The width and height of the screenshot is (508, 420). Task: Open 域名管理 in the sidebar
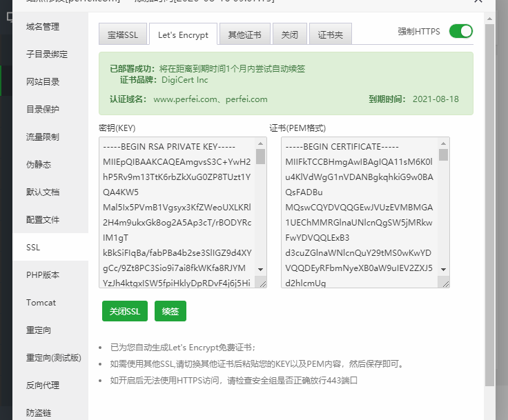50,27
